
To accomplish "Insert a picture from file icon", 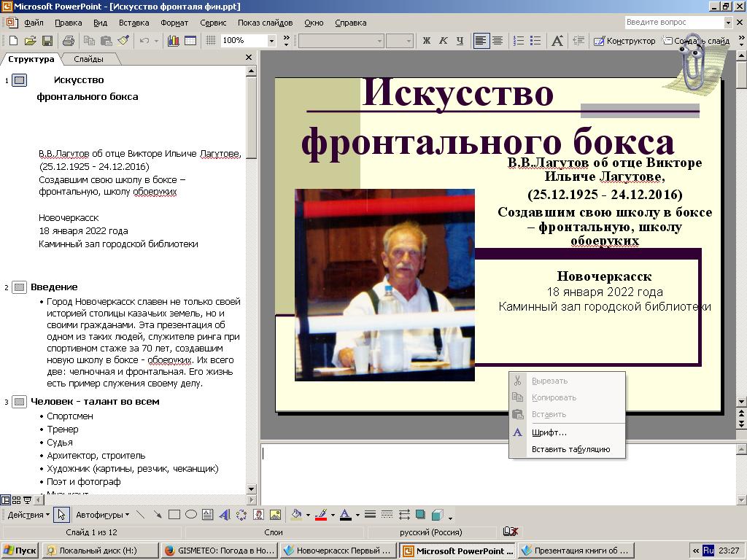I will (x=275, y=515).
